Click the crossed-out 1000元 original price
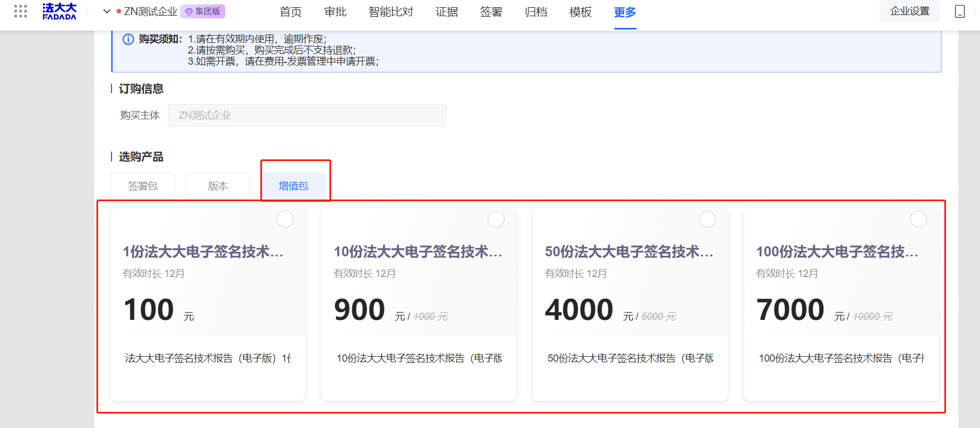The width and height of the screenshot is (980, 428). pyautogui.click(x=430, y=317)
